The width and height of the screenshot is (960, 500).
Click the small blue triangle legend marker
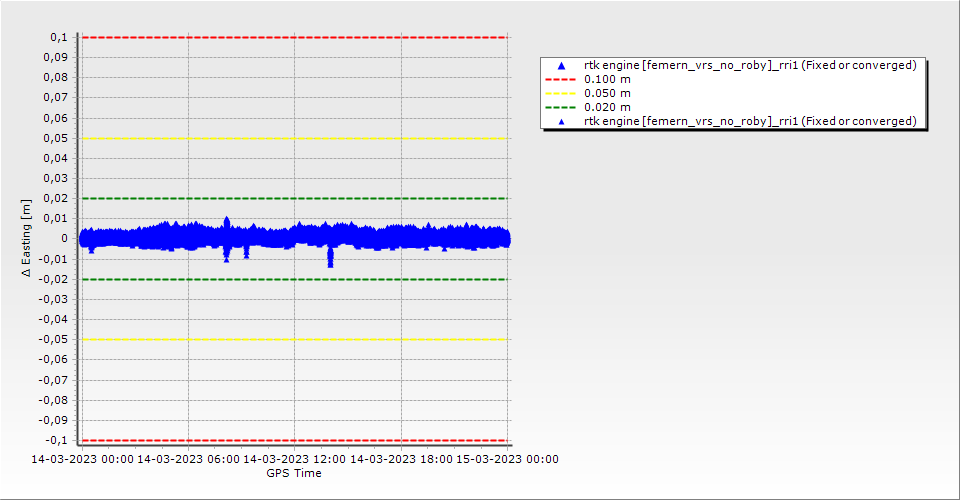click(x=560, y=121)
